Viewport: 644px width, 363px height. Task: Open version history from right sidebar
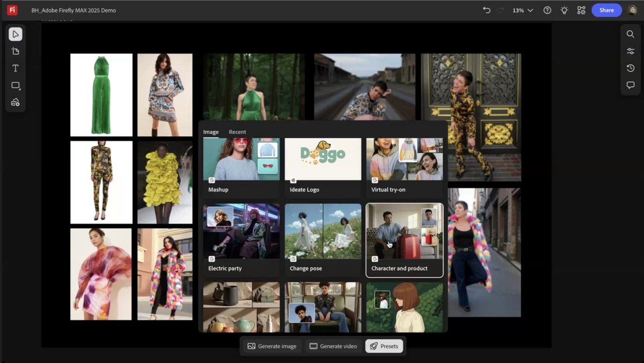pos(630,68)
